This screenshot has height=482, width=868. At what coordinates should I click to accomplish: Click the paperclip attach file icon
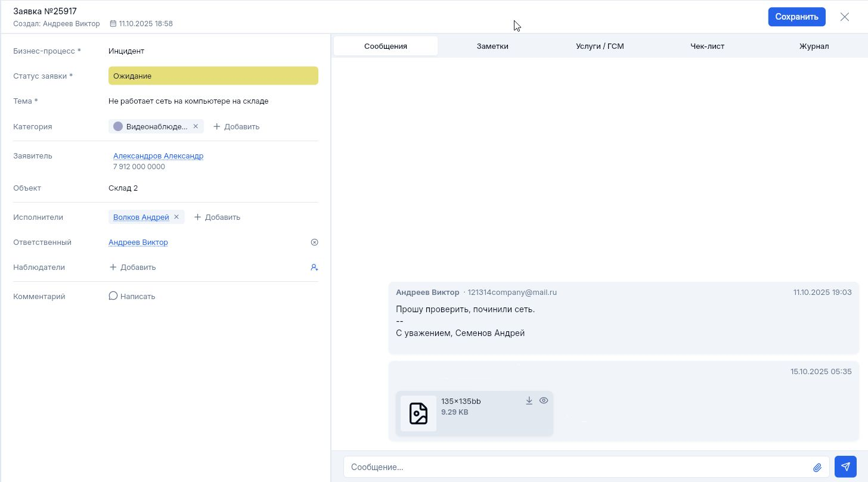pos(817,467)
